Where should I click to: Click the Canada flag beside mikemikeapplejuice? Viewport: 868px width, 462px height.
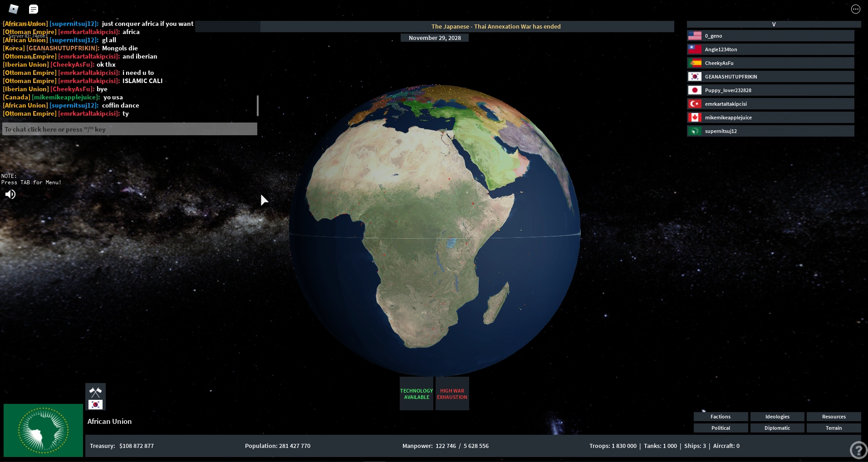695,117
